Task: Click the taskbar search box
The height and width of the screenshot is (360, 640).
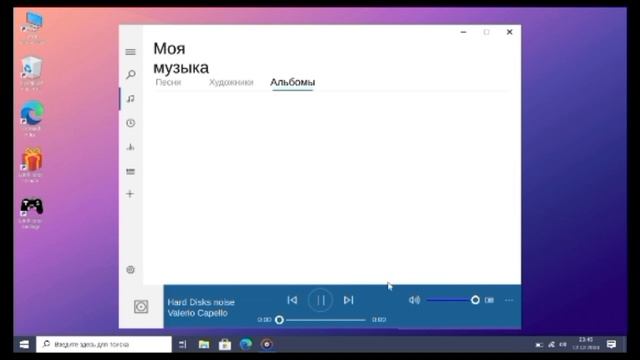Action: coord(104,344)
